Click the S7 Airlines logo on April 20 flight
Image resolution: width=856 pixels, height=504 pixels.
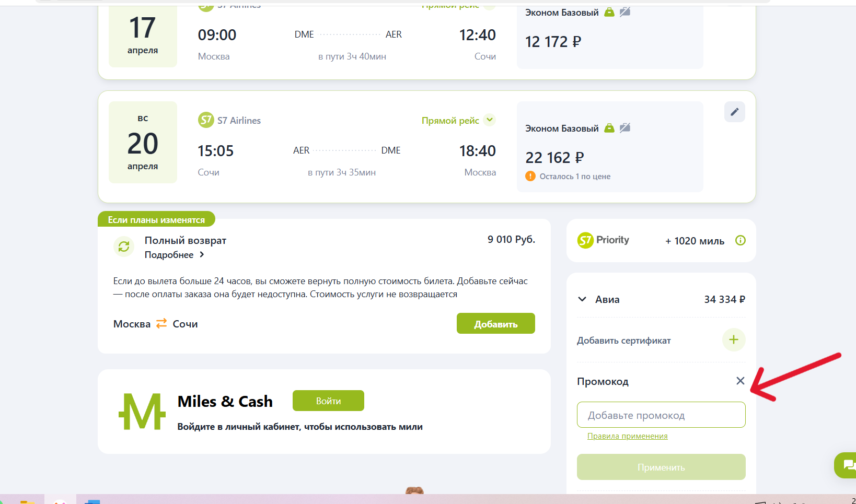pyautogui.click(x=206, y=120)
